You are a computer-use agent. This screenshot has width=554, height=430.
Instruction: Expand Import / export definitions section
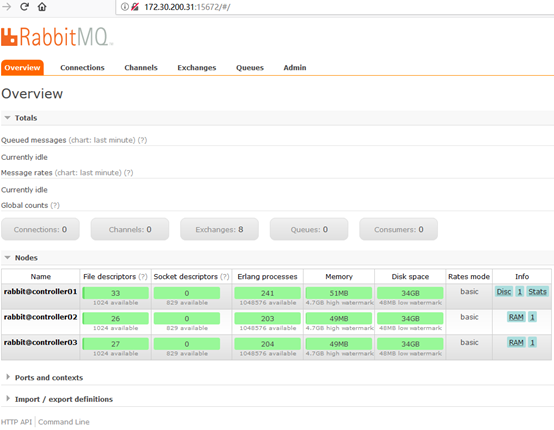[64, 399]
